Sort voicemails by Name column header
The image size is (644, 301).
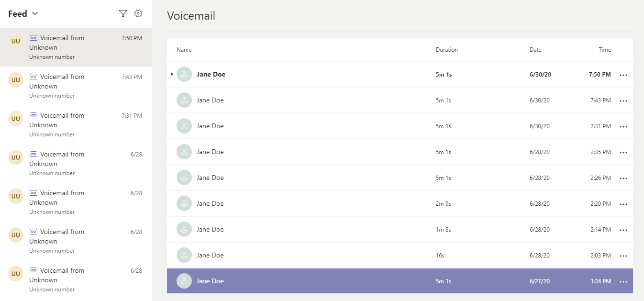coord(184,50)
